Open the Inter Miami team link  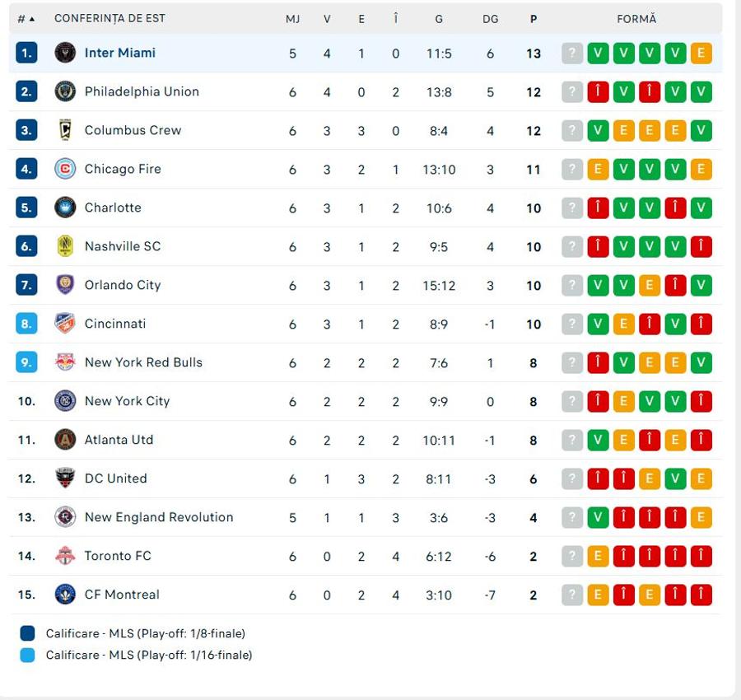click(x=120, y=53)
